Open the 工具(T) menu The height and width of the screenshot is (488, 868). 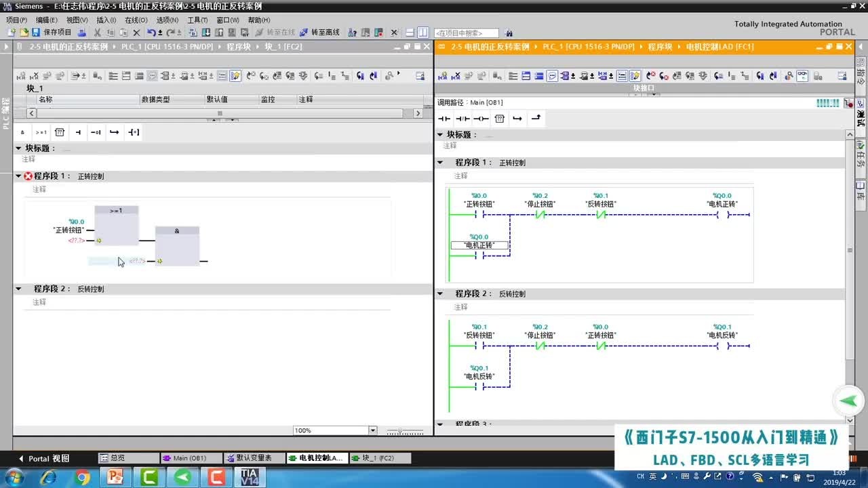point(197,20)
